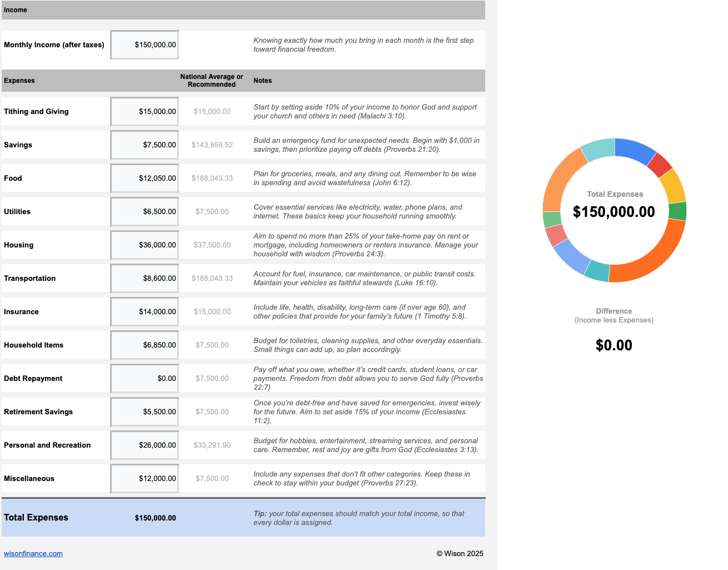728x570 pixels.
Task: Select the Housing amount input cell
Action: point(144,245)
